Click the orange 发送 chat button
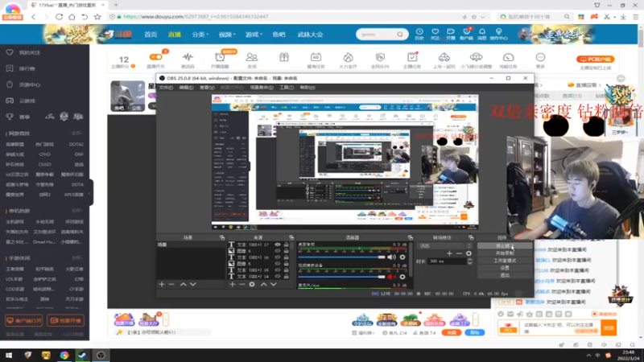The width and height of the screenshot is (644, 362). tap(609, 327)
